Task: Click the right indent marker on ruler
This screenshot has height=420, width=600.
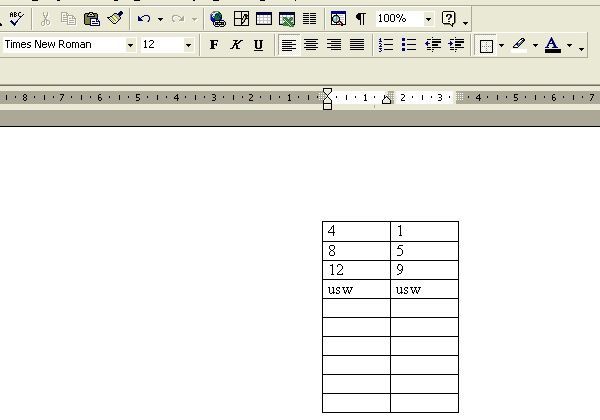Action: [x=386, y=100]
